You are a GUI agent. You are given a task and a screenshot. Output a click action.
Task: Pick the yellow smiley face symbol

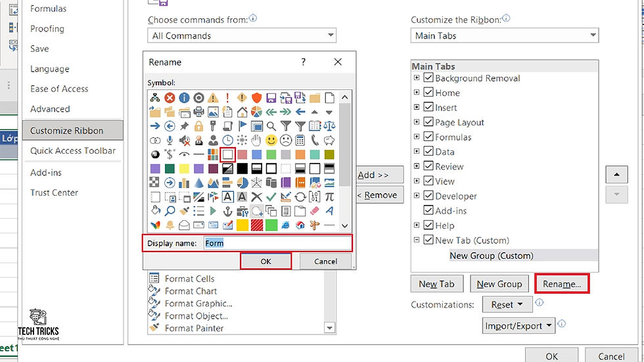[271, 141]
